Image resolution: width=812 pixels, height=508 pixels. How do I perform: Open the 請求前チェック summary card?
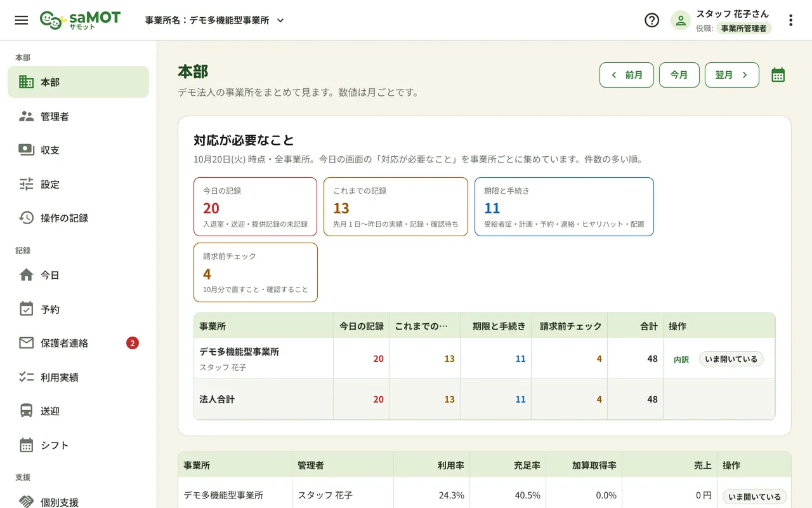256,272
